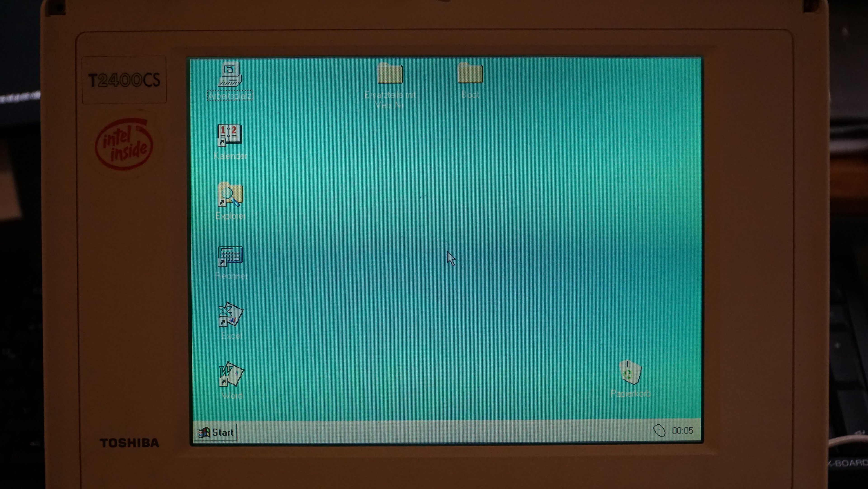Screen dimensions: 868x489
Task: Open the Start menu button
Action: tap(216, 432)
